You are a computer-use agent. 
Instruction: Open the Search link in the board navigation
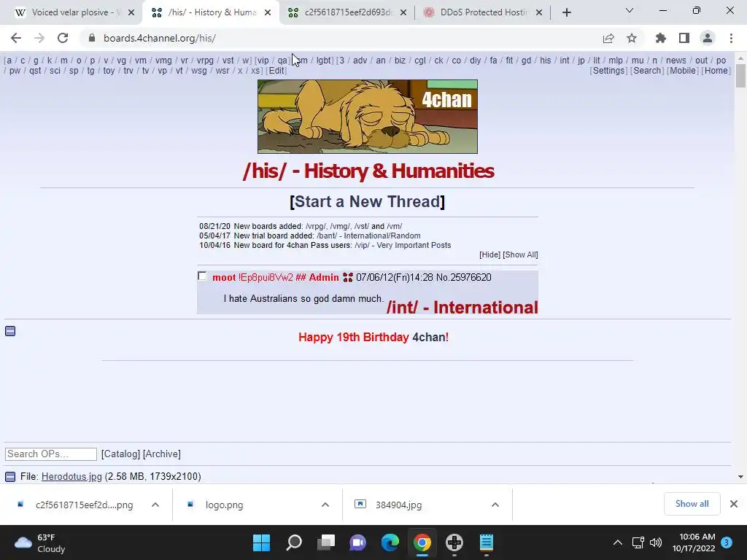pyautogui.click(x=647, y=71)
